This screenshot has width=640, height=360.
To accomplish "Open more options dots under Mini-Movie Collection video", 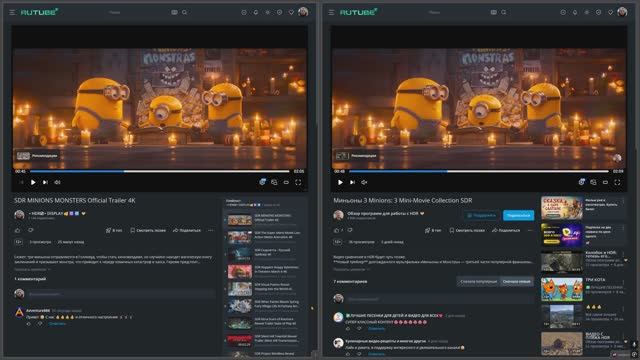I will click(x=530, y=230).
